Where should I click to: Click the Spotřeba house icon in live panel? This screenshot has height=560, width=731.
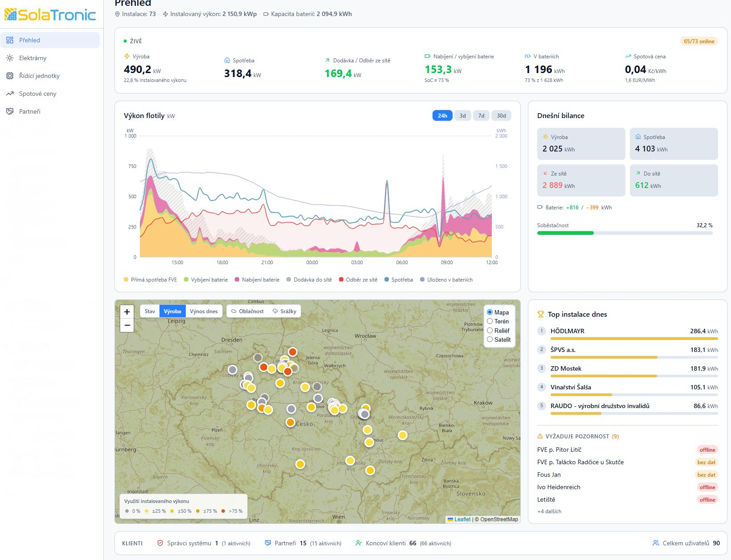pos(227,61)
